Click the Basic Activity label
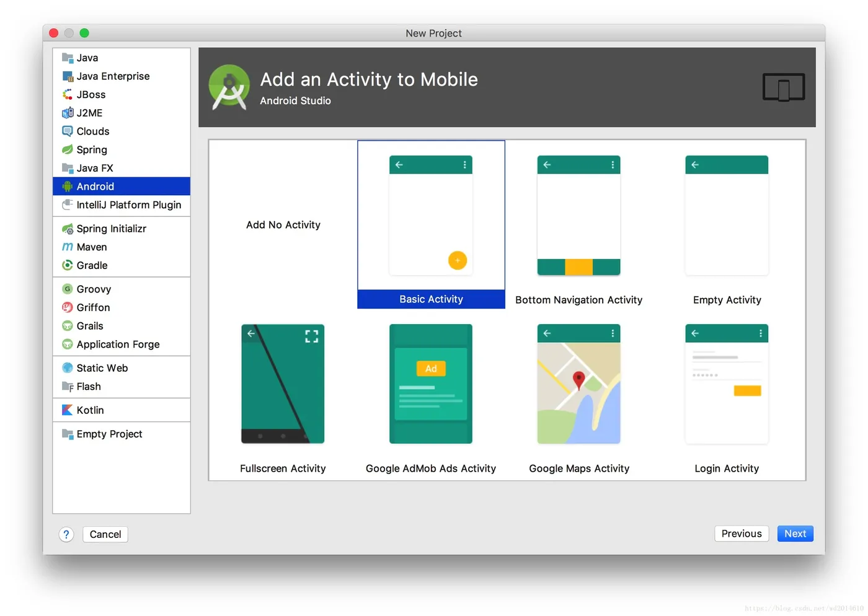This screenshot has height=616, width=868. (431, 299)
